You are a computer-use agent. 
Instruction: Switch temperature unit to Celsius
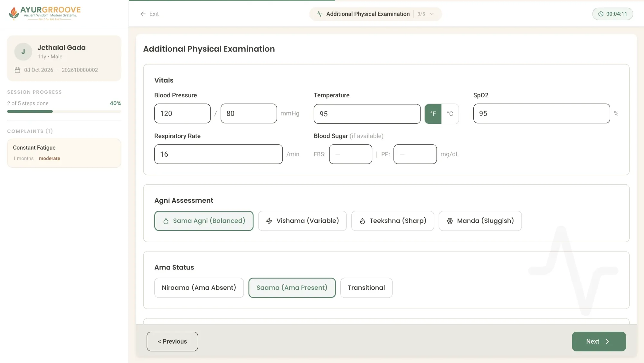click(x=450, y=114)
